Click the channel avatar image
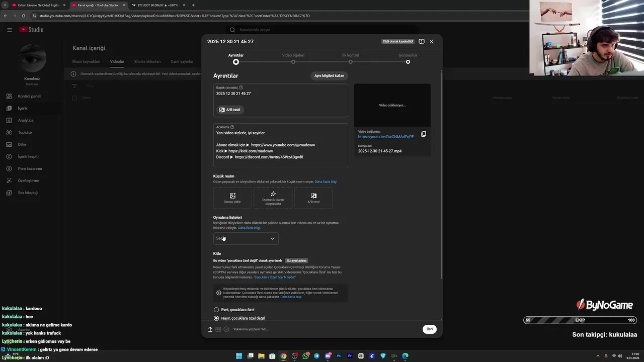Viewport: 644px width, 362px height. tap(32, 58)
